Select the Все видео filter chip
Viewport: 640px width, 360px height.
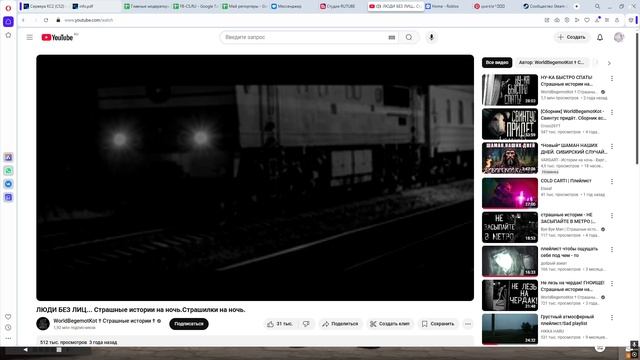point(497,62)
